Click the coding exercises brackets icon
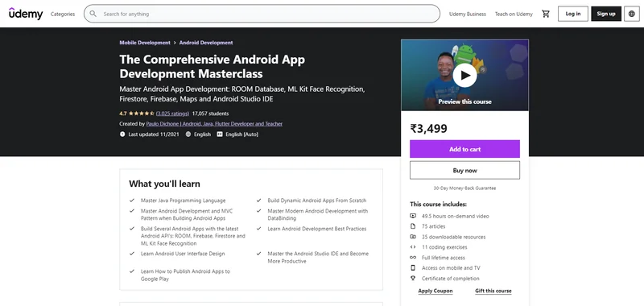644x306 pixels. coord(413,247)
